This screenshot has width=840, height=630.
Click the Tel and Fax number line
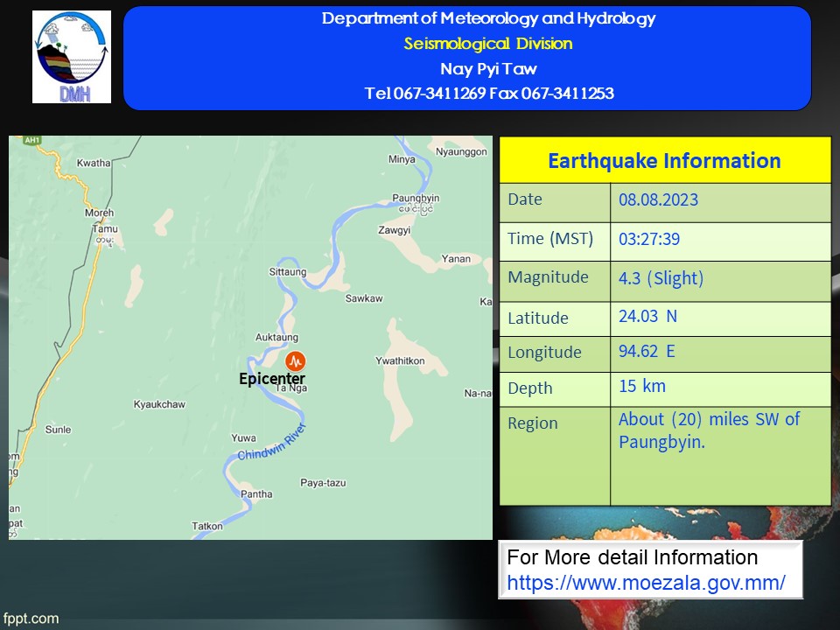(489, 94)
